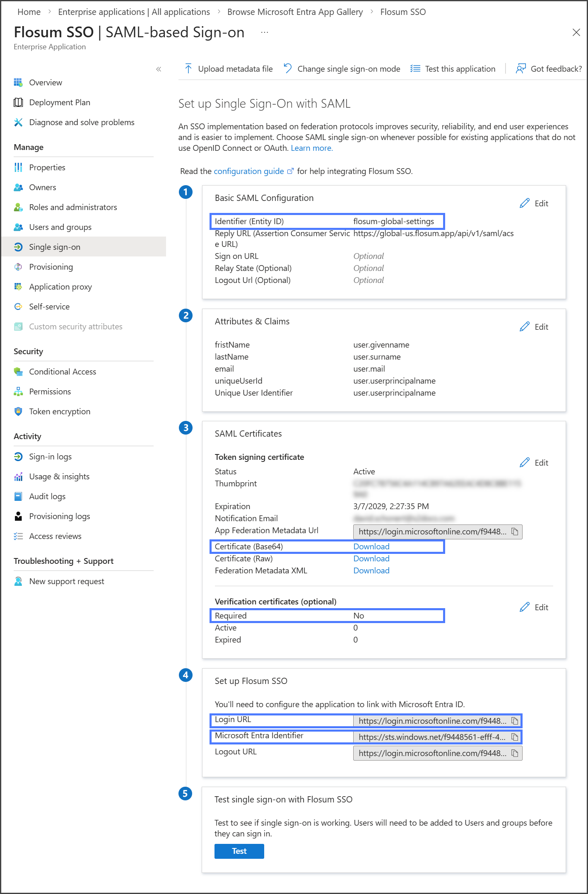Copy the App Federation Metadata Url
This screenshot has width=588, height=894.
point(515,532)
